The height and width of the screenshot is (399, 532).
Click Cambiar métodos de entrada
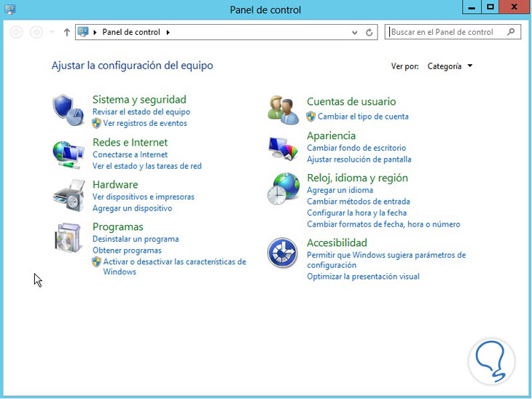click(359, 202)
